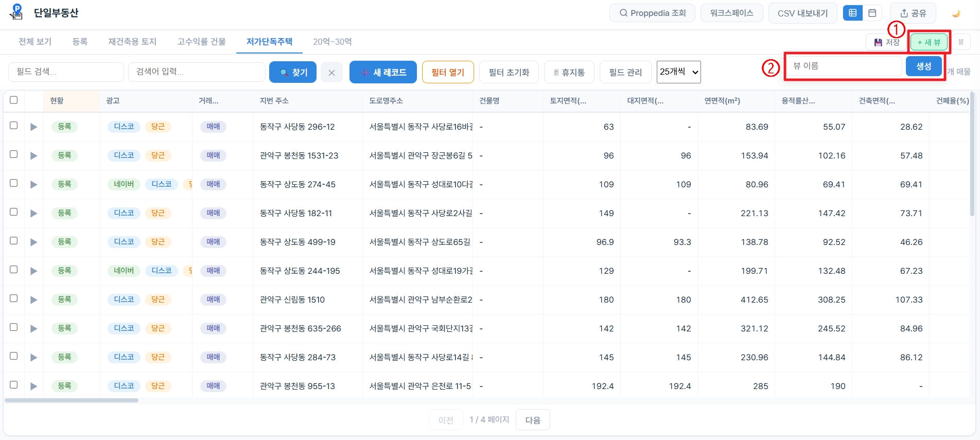Expand row 사당동 284-73 triangle
Image resolution: width=980 pixels, height=440 pixels.
point(33,357)
